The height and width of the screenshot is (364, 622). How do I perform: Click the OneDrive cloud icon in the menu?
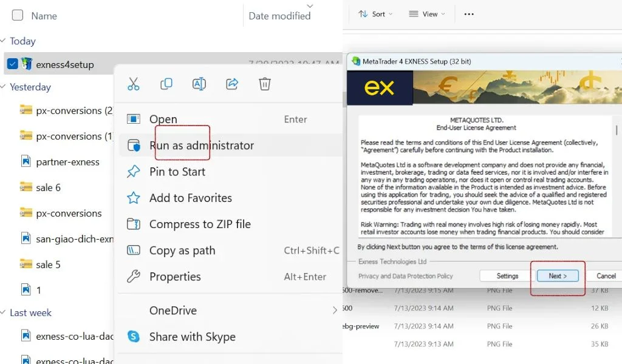tap(133, 310)
